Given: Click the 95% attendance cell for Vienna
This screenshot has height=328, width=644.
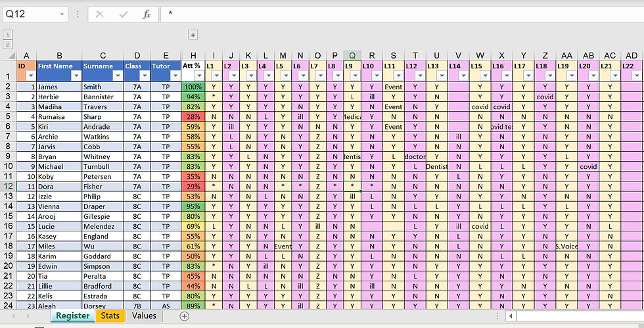Looking at the screenshot, I should tap(193, 206).
